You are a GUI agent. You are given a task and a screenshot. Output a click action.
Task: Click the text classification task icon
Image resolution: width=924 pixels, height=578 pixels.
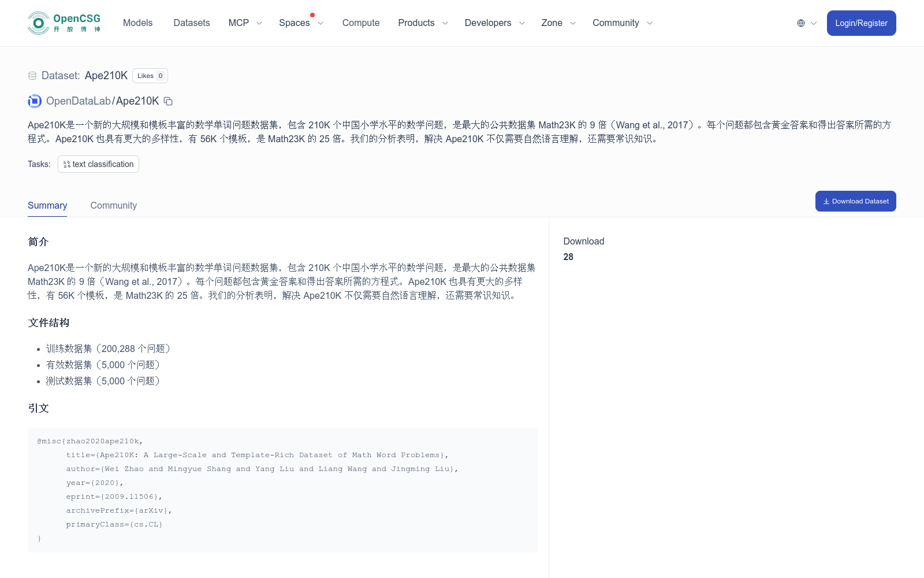coord(67,164)
